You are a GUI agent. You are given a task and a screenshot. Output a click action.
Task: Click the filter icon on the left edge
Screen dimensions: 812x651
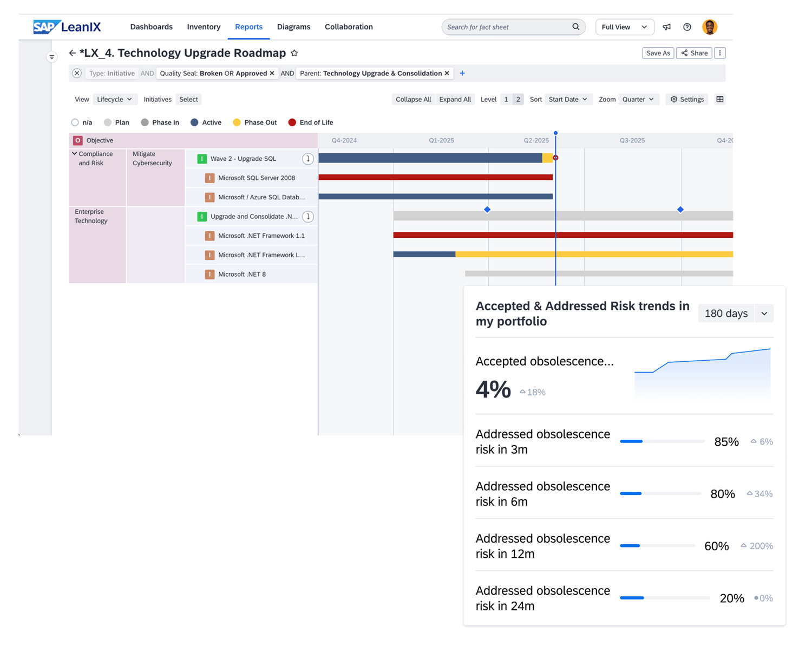[52, 56]
